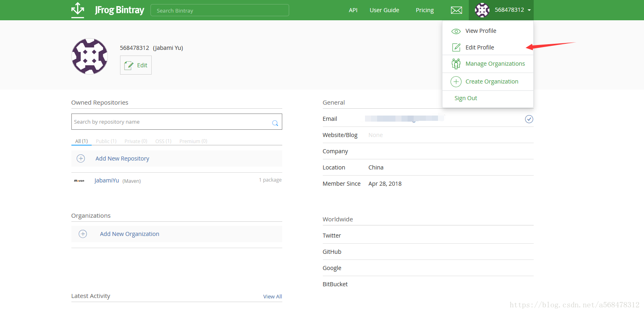Switch to the Private (0) tab
The image size is (644, 313).
[x=136, y=141]
